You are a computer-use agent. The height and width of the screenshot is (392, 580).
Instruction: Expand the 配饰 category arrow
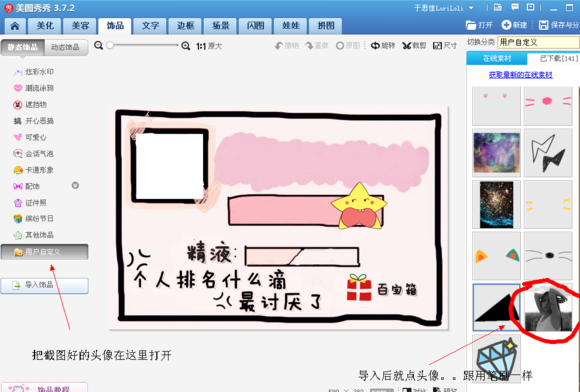click(75, 185)
